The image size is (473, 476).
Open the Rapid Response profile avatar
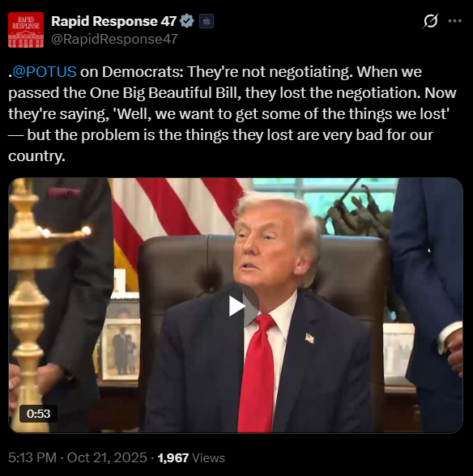26,30
